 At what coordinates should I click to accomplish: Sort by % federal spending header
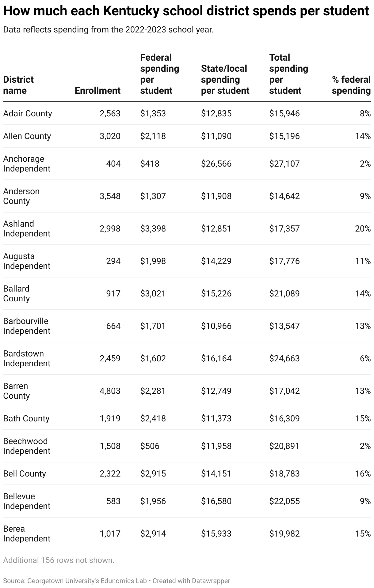tap(351, 85)
